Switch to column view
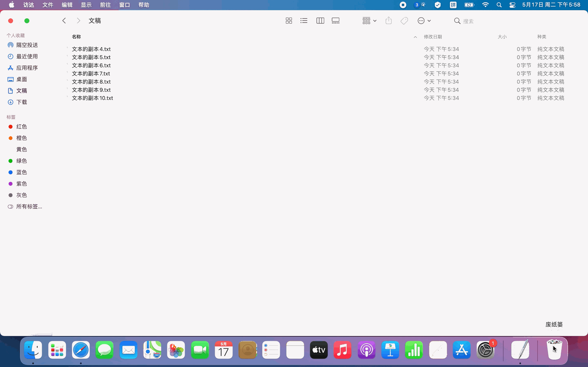 click(x=320, y=21)
